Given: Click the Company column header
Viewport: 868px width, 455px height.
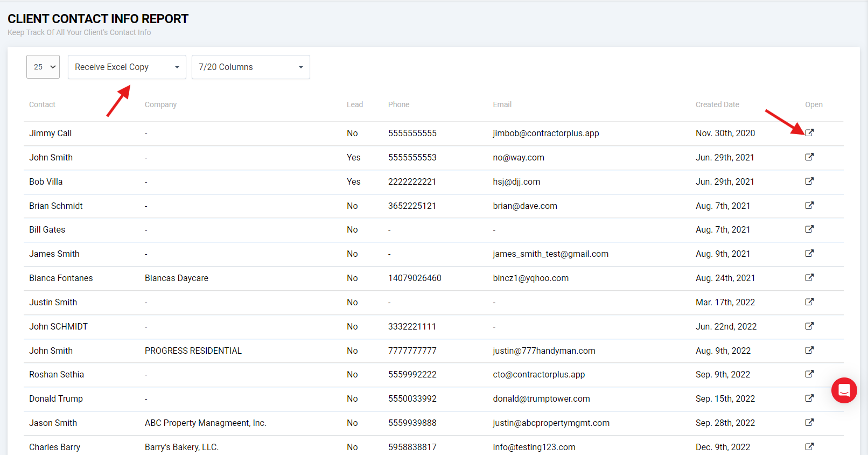Looking at the screenshot, I should point(160,104).
